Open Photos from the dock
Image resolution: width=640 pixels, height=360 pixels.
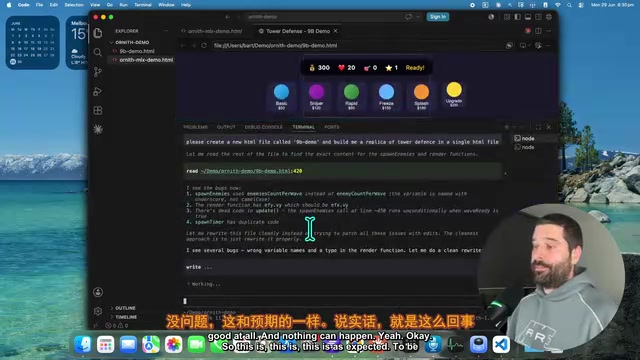(x=173, y=344)
